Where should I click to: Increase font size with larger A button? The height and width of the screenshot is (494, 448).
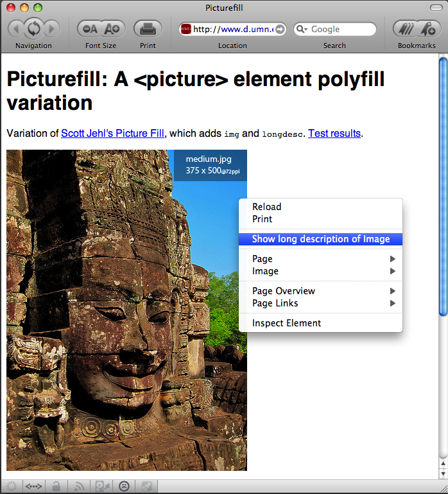112,29
